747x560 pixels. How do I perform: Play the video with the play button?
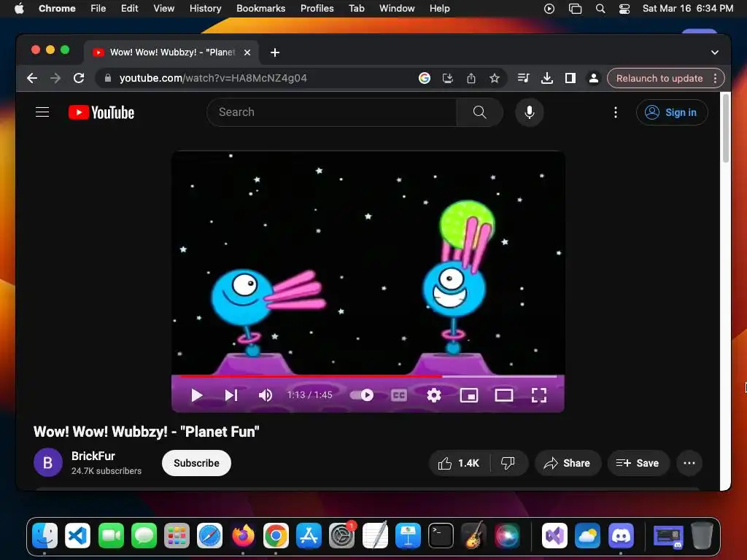point(197,395)
